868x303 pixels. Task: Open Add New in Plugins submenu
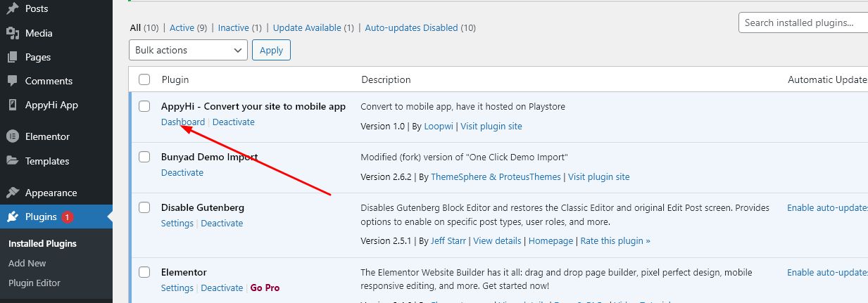(27, 263)
